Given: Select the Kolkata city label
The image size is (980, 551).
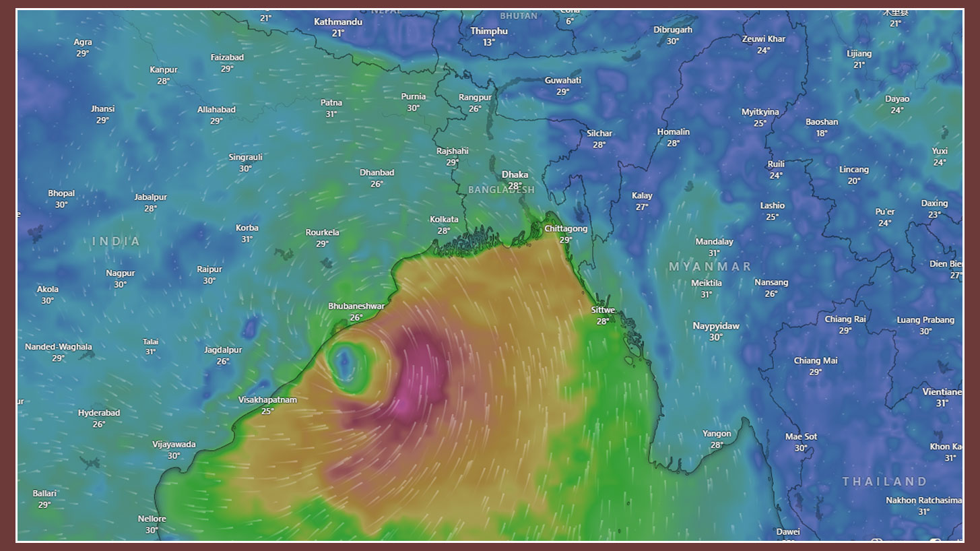Looking at the screenshot, I should click(444, 220).
